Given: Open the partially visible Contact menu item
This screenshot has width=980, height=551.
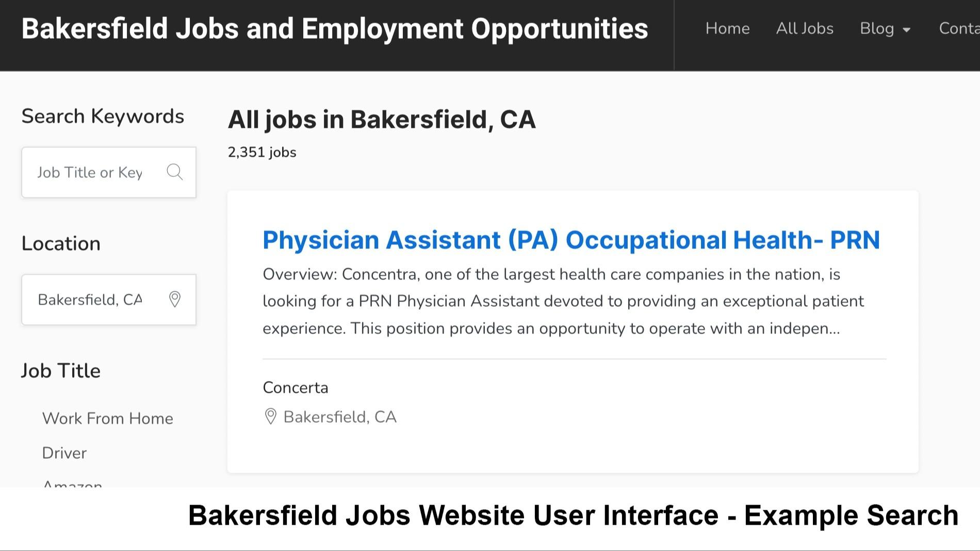Looking at the screenshot, I should coord(958,28).
